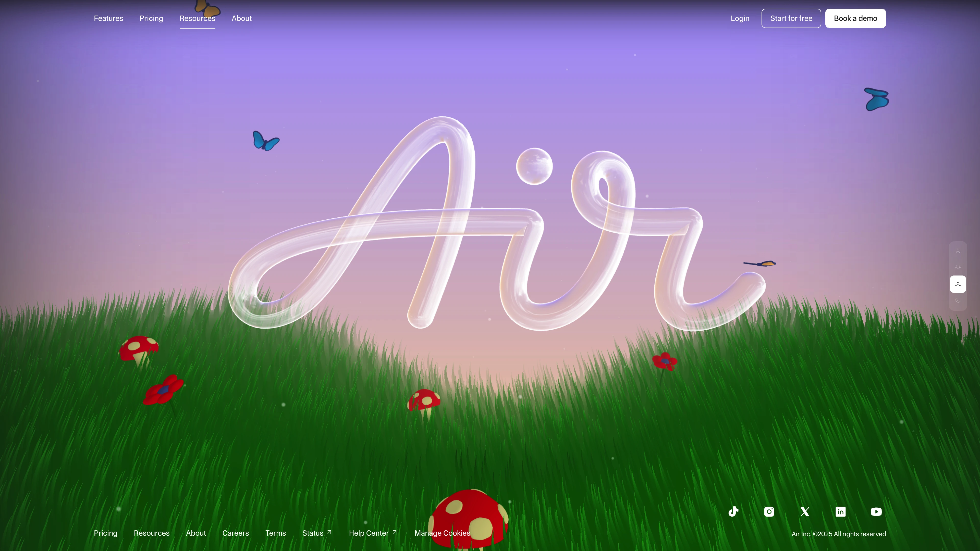Switch scene to daytime sun mode
This screenshot has height=551, width=980.
958,267
